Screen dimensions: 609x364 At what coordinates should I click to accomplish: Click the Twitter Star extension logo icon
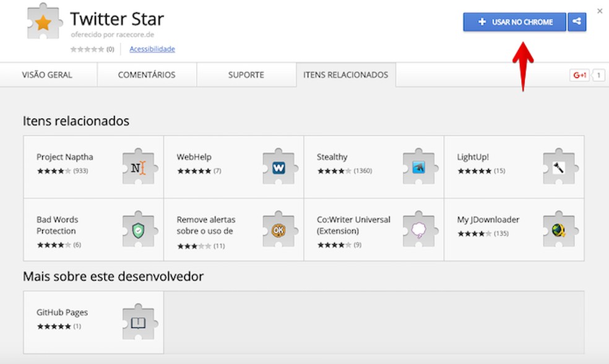tap(45, 22)
